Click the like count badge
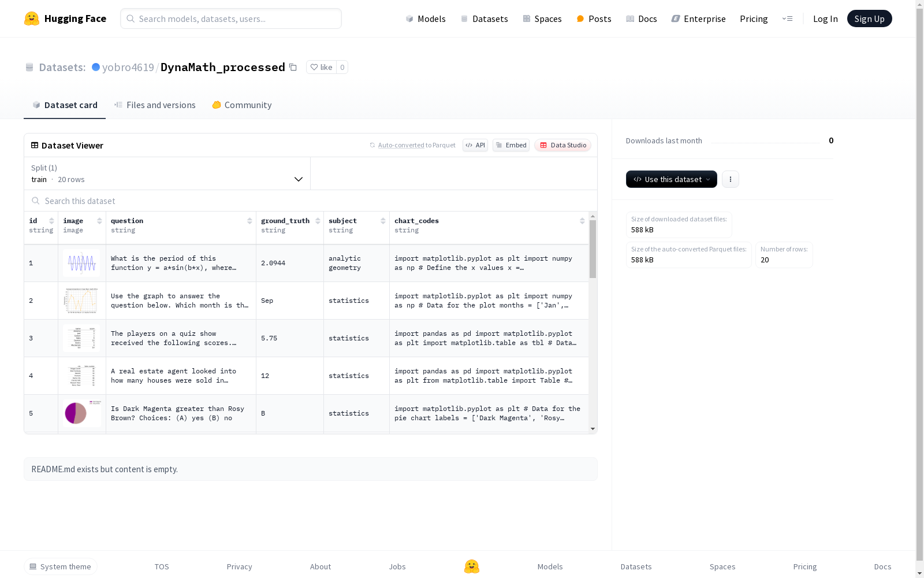The image size is (924, 578). (342, 67)
